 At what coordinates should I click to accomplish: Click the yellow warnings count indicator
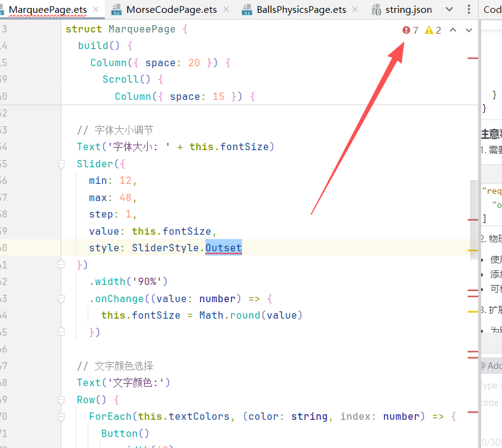click(433, 30)
